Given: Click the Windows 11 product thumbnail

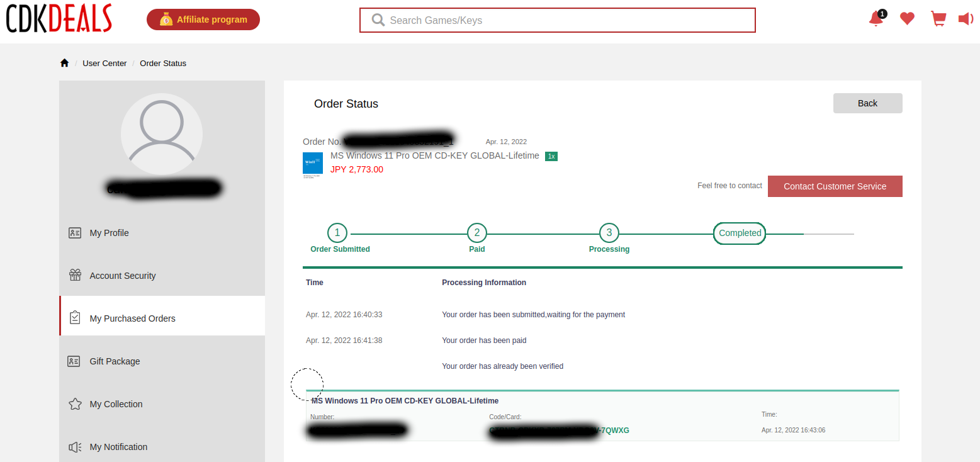Looking at the screenshot, I should coord(313,166).
